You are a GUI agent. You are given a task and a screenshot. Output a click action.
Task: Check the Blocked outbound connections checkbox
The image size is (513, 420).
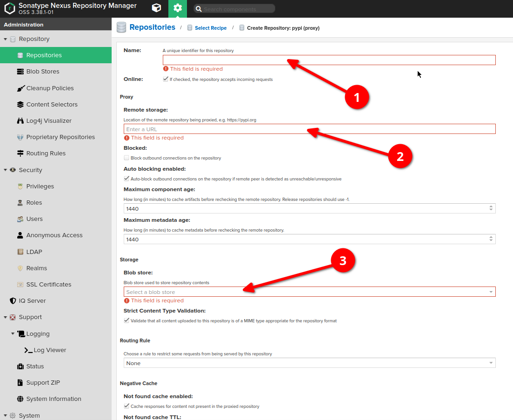point(127,158)
